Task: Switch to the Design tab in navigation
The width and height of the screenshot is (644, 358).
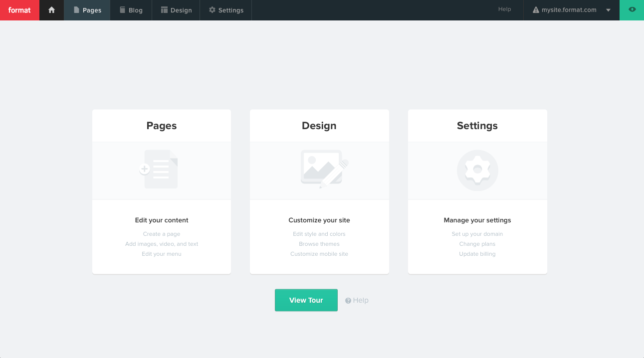Action: (x=176, y=10)
